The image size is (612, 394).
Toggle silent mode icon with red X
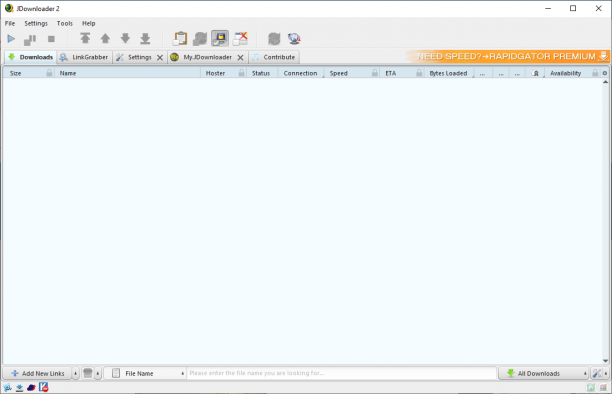(x=240, y=38)
